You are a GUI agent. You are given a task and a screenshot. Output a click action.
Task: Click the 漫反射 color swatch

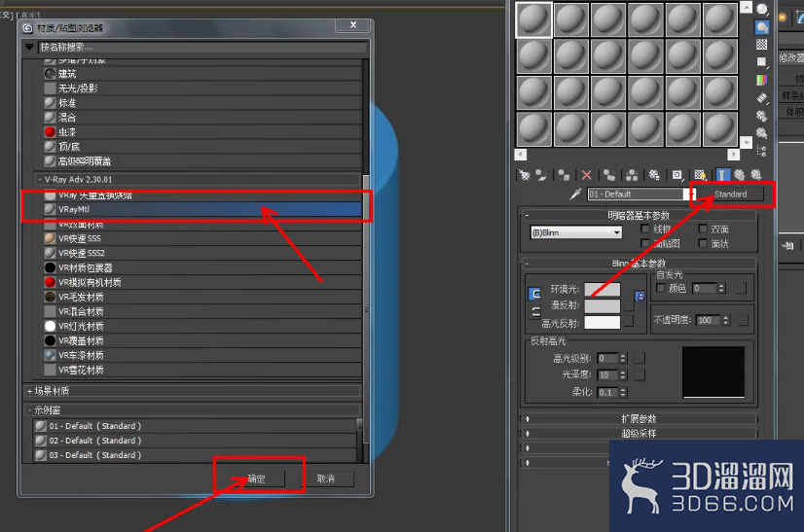point(603,306)
